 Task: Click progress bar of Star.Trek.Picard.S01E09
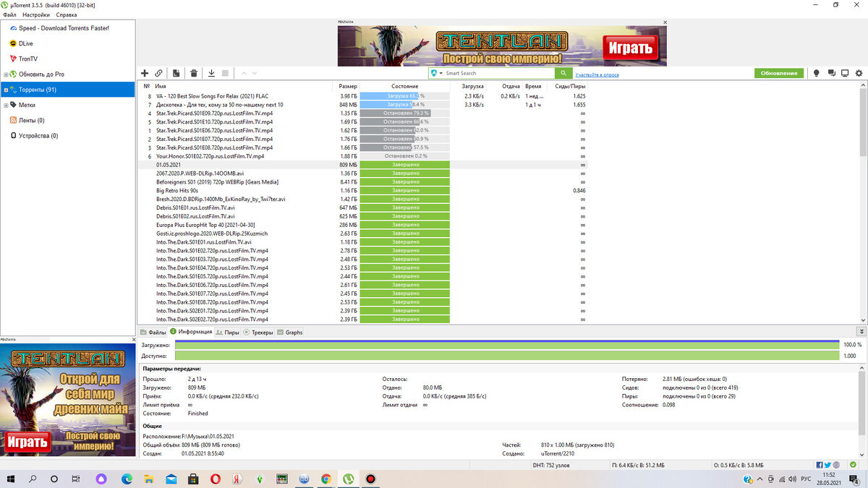click(x=404, y=113)
